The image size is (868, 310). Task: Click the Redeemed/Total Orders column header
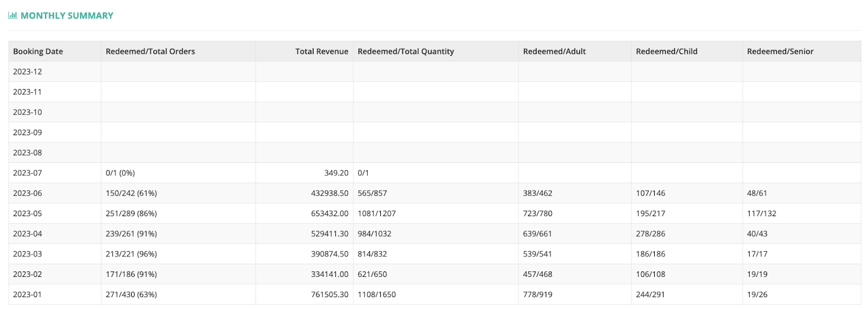click(x=150, y=52)
